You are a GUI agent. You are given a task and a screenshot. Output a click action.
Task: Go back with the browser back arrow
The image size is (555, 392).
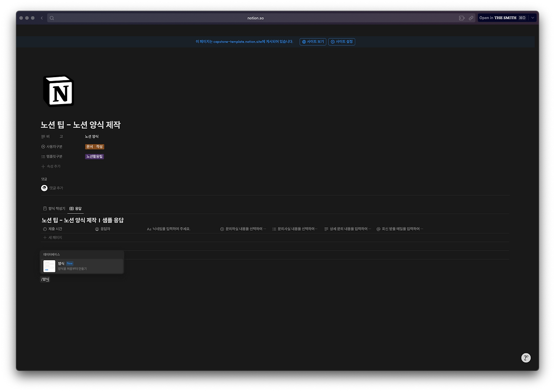coord(42,18)
